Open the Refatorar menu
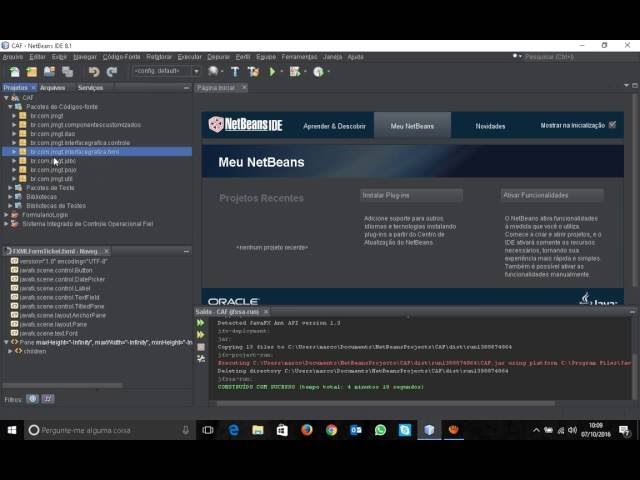The width and height of the screenshot is (640, 480). 159,57
